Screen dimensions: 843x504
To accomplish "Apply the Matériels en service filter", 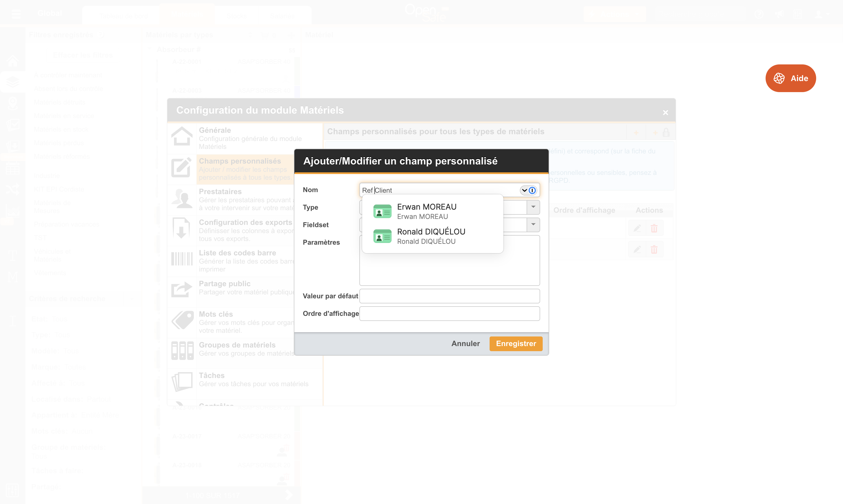I will (x=64, y=116).
